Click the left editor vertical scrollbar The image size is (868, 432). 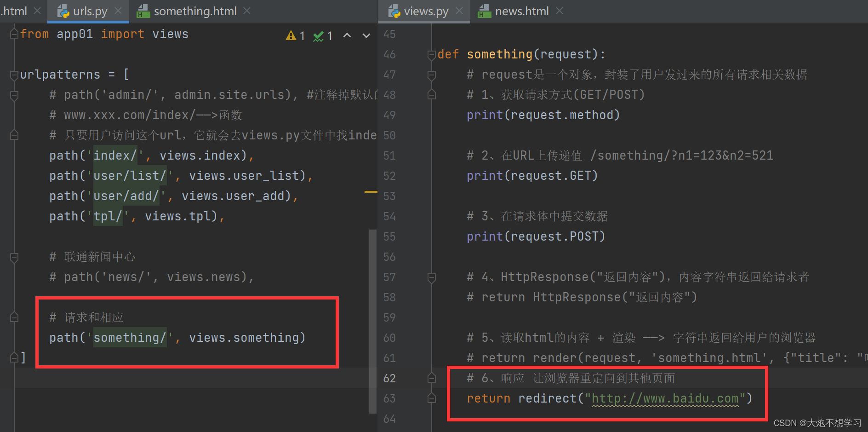coord(373,321)
